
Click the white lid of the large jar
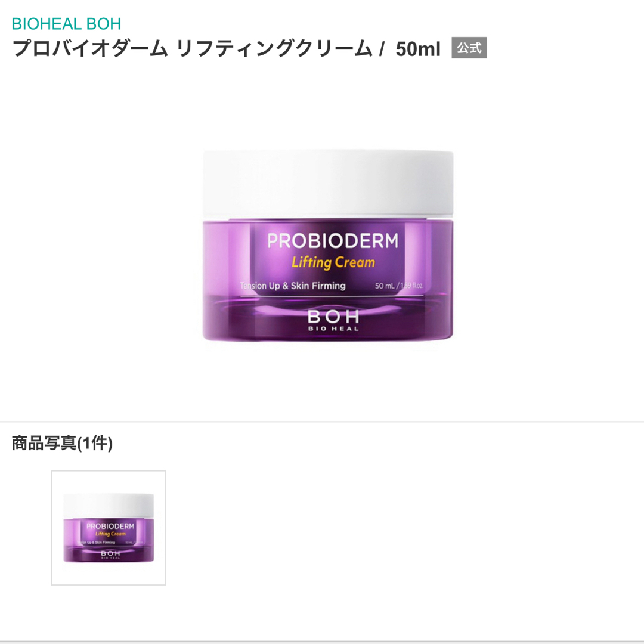[x=328, y=184]
